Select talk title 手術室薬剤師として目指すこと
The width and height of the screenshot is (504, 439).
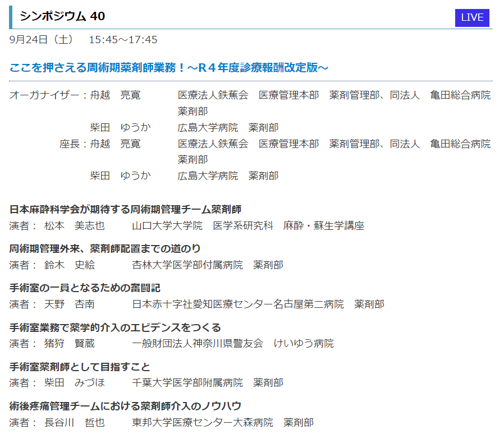point(80,367)
